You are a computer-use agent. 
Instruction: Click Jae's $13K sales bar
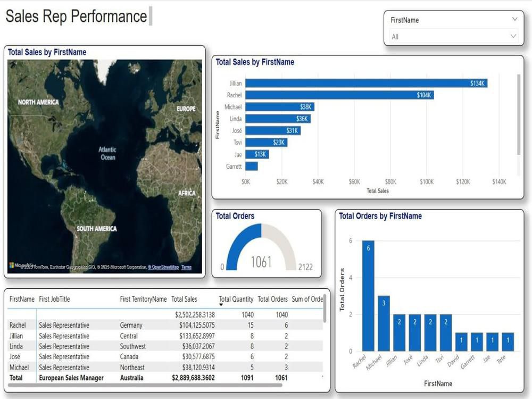(257, 154)
